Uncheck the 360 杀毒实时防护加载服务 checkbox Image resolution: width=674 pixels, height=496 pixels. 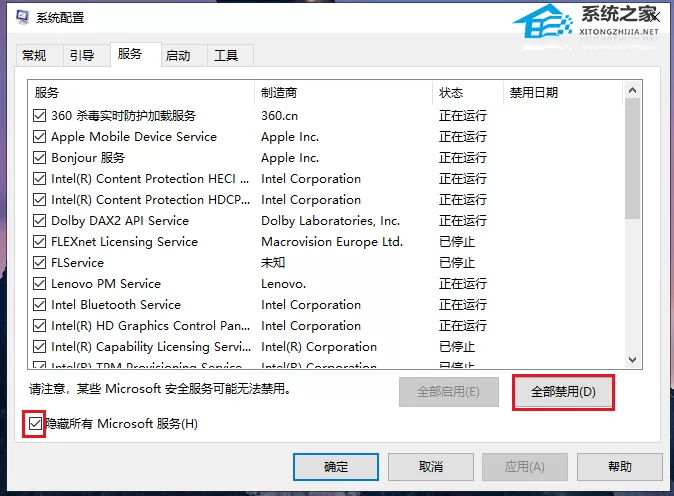click(x=40, y=116)
